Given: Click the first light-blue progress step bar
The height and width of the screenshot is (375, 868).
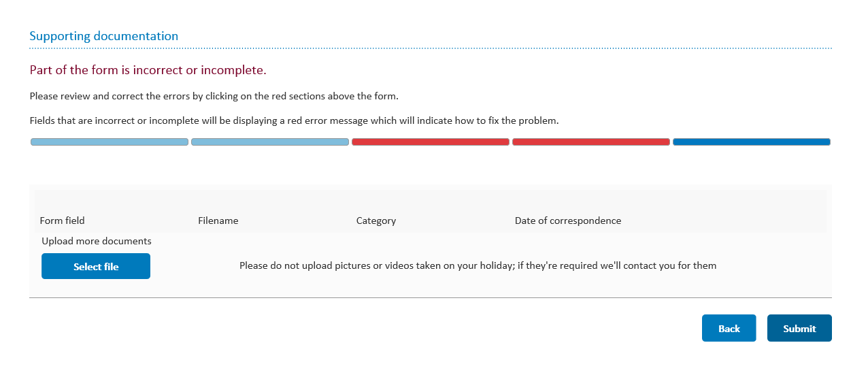Looking at the screenshot, I should [x=110, y=142].
